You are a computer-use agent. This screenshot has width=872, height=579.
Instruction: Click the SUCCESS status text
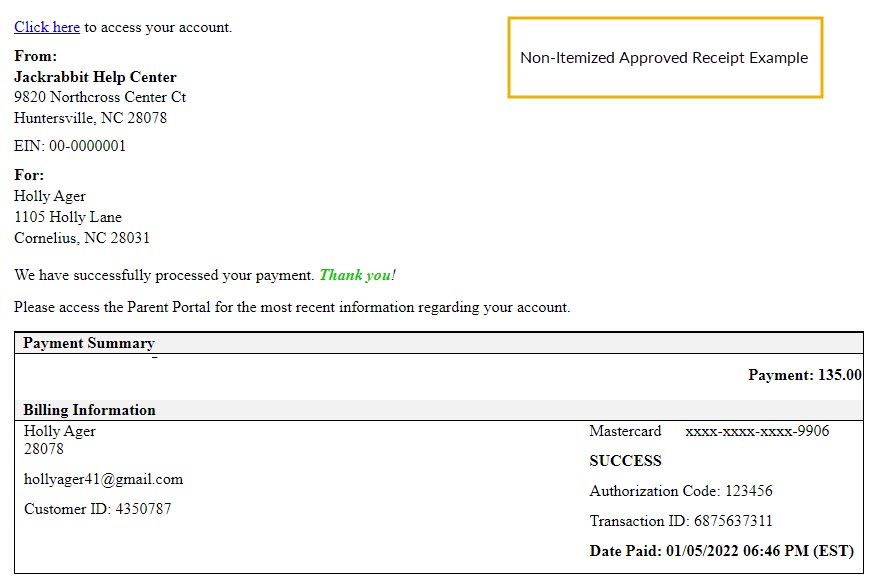tap(625, 461)
